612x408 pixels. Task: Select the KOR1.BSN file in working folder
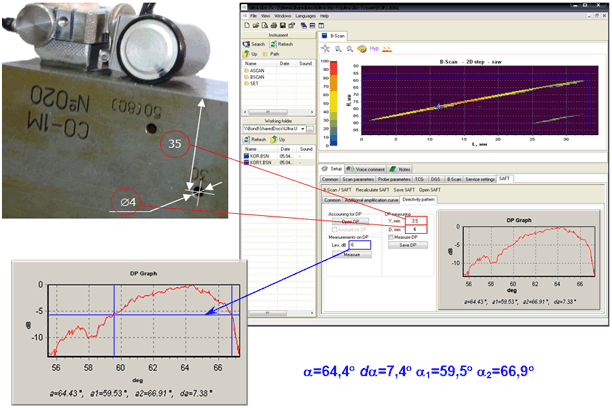[259, 161]
